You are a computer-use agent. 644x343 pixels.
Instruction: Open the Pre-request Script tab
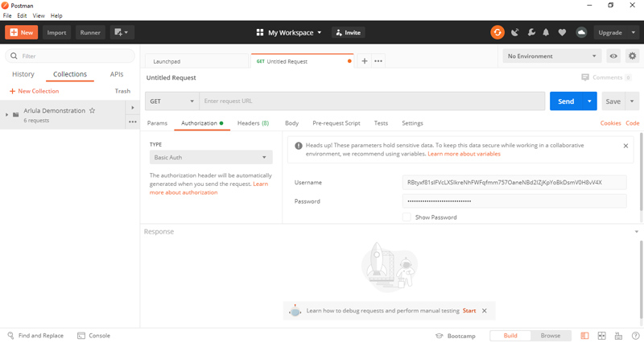click(x=336, y=123)
